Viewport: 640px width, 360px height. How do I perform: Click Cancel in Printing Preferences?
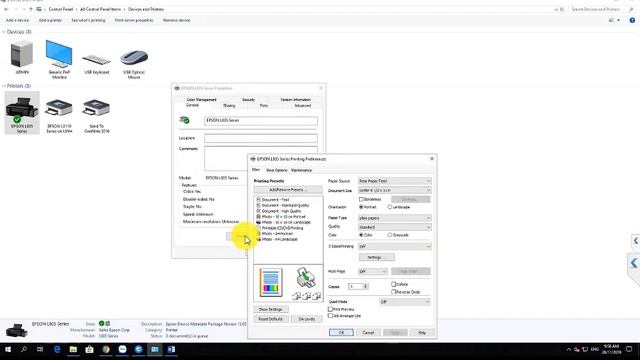point(368,333)
